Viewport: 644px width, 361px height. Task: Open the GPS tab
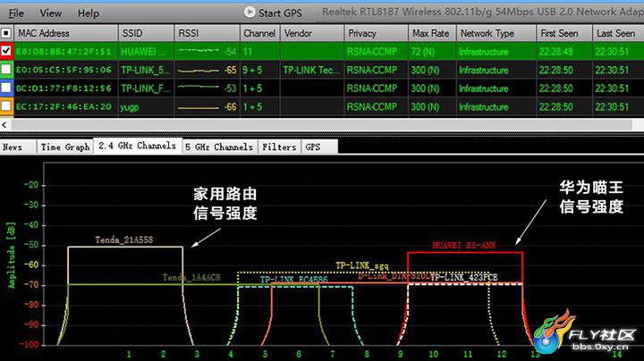319,147
